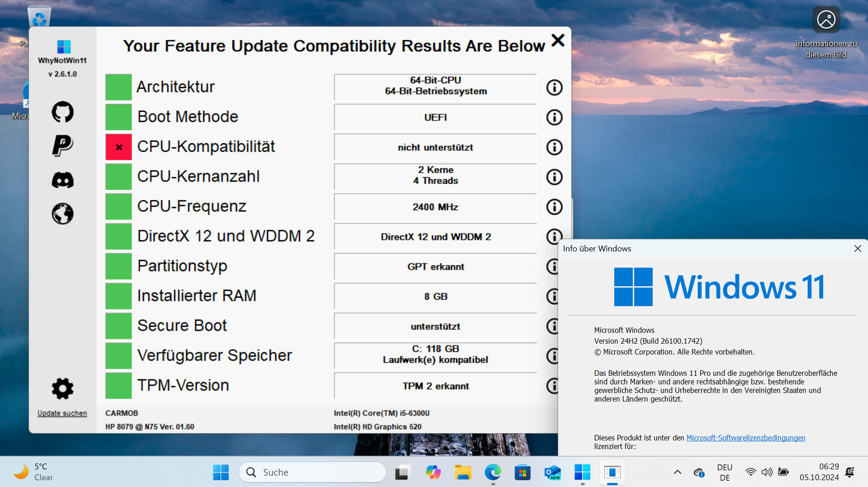Open Microsoft Edge from the taskbar
Image resolution: width=868 pixels, height=487 pixels.
tap(493, 472)
